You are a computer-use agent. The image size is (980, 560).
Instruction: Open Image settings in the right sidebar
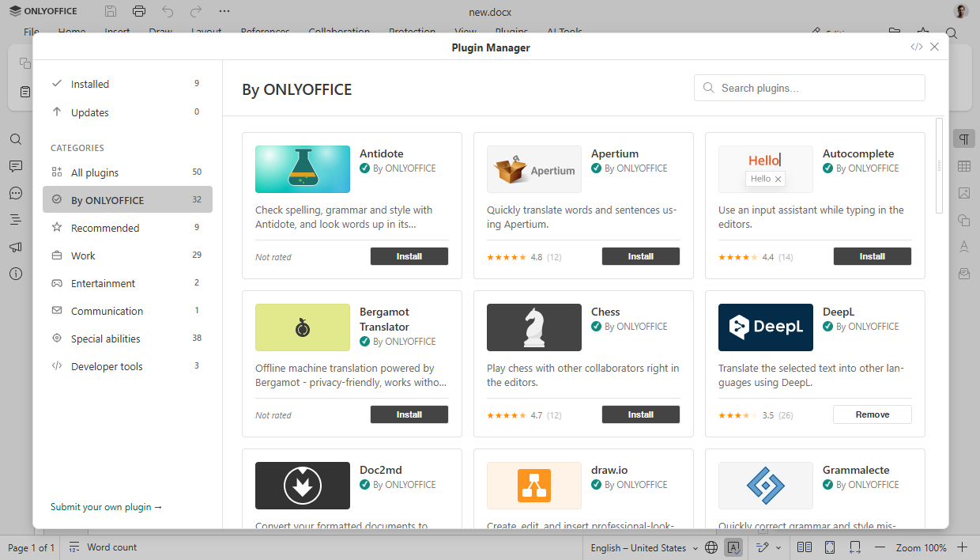[x=964, y=193]
